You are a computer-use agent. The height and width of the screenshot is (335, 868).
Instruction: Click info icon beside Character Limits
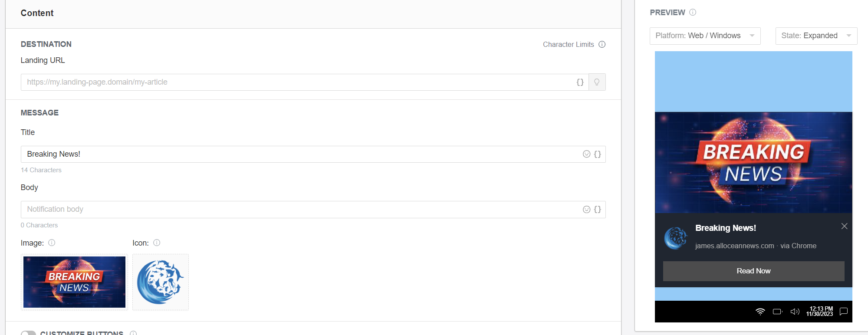[x=602, y=44]
